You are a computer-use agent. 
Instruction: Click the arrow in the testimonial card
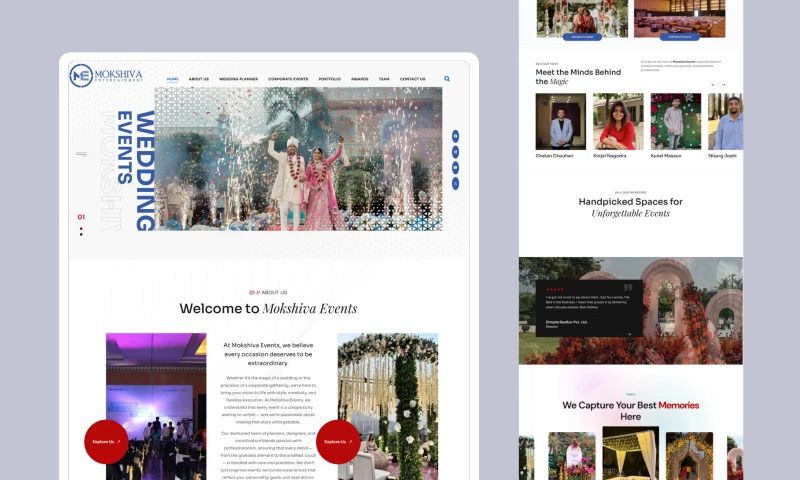pos(629,334)
